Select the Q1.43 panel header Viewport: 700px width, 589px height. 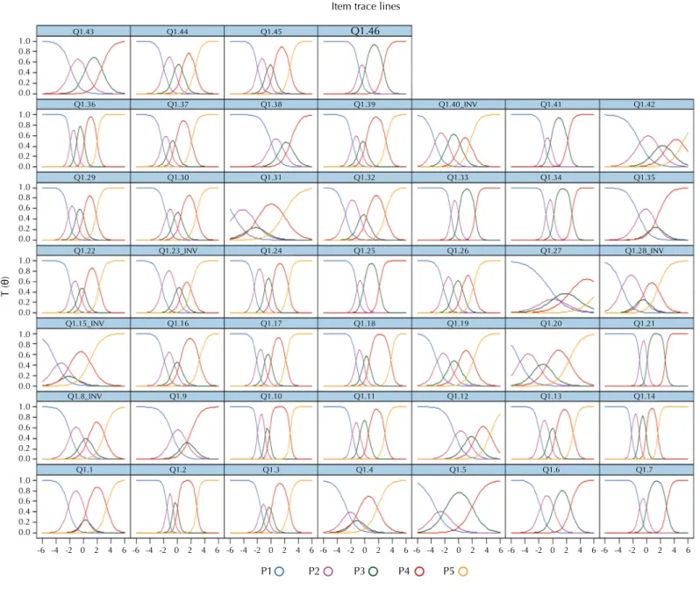point(83,32)
